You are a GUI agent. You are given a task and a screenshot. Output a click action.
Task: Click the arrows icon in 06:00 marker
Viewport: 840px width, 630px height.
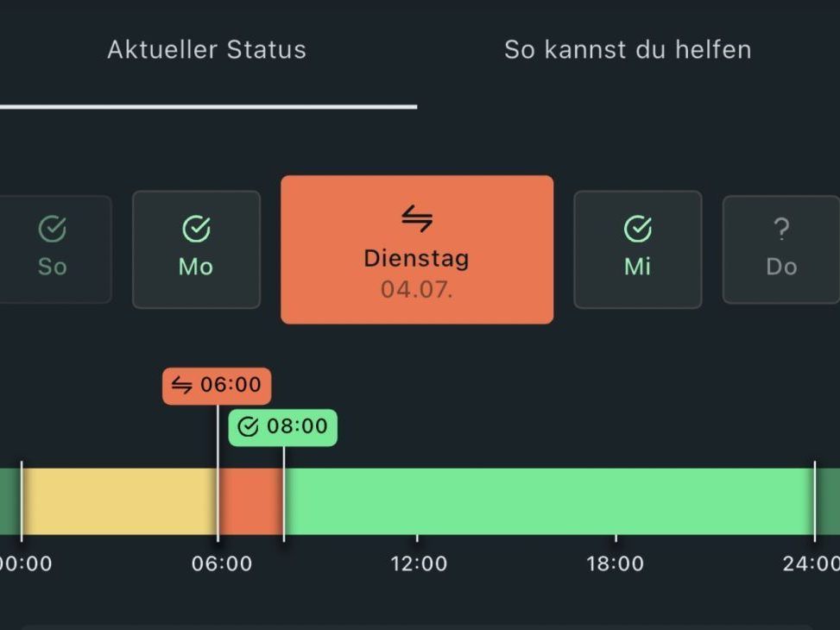click(x=181, y=386)
